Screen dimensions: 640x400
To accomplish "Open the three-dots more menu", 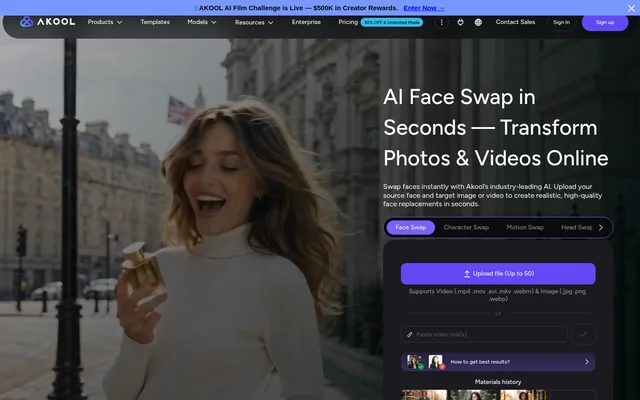I will point(441,22).
